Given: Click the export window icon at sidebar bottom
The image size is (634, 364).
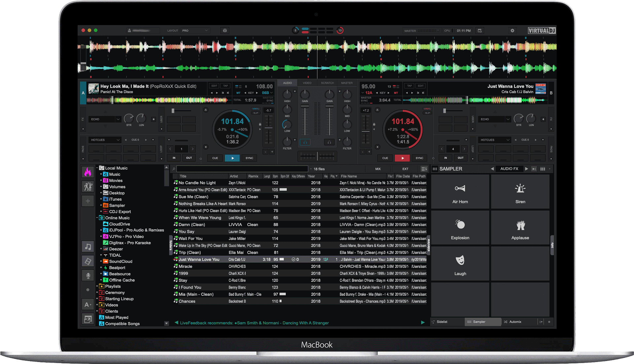Looking at the screenshot, I should [x=88, y=319].
